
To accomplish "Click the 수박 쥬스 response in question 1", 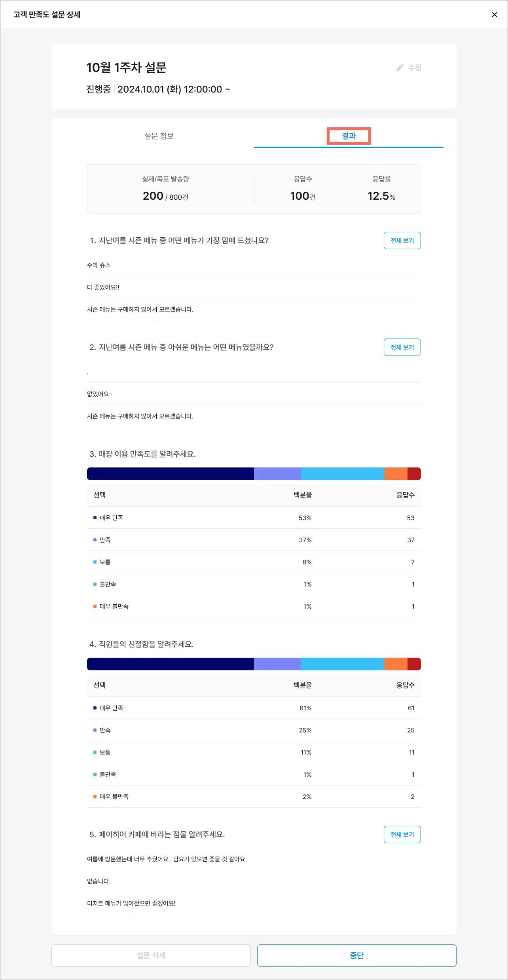I will pos(99,265).
